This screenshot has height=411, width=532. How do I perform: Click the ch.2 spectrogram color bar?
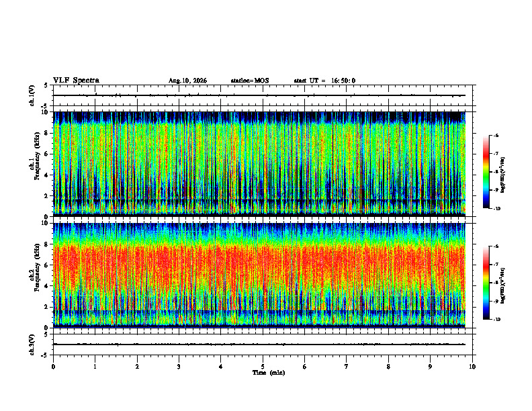click(486, 283)
